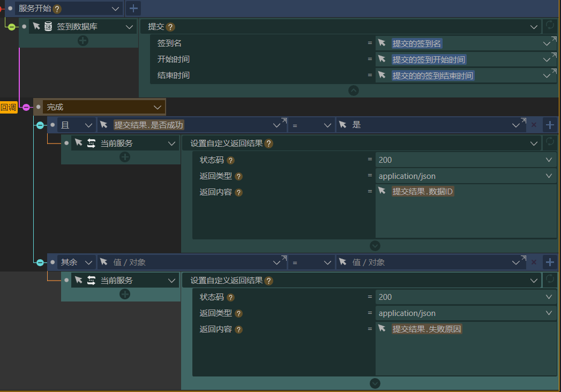Click the add circle under 签到数据库

coord(83,41)
